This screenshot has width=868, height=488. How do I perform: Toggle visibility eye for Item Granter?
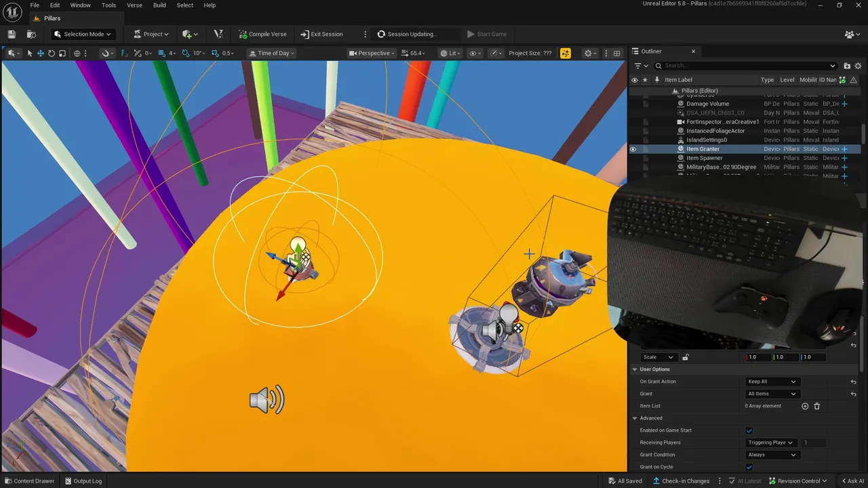[633, 149]
